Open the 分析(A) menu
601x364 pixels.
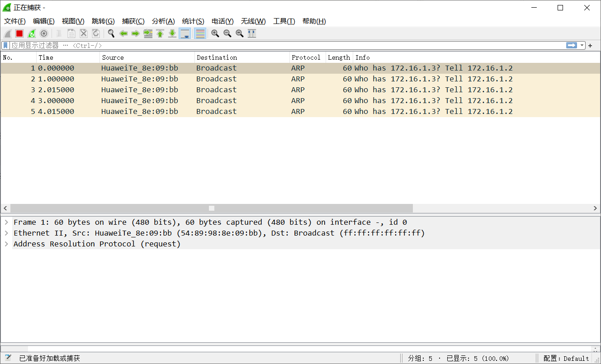(163, 21)
